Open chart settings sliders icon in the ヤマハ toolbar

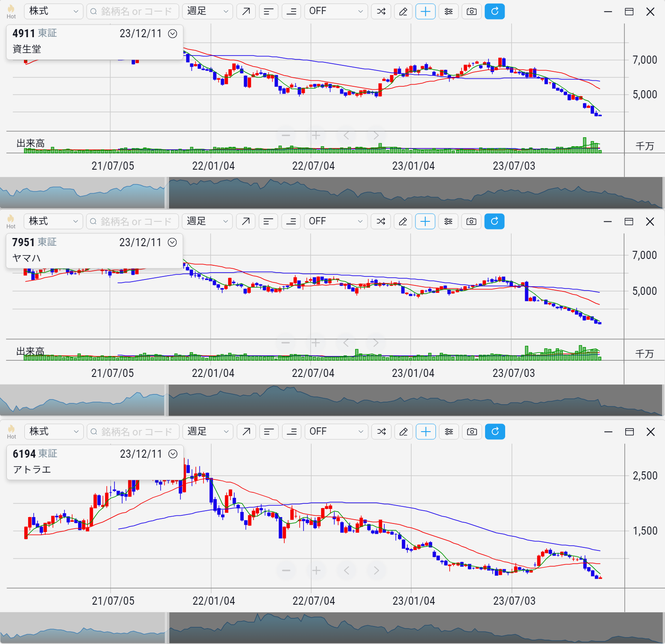coord(448,221)
